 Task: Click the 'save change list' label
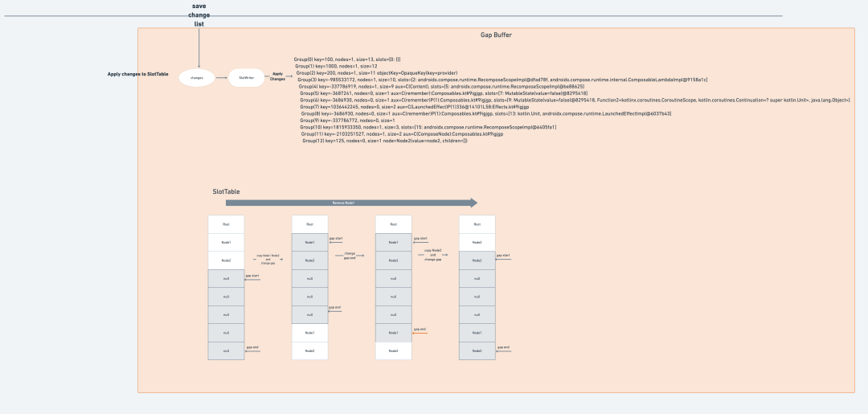coord(199,15)
